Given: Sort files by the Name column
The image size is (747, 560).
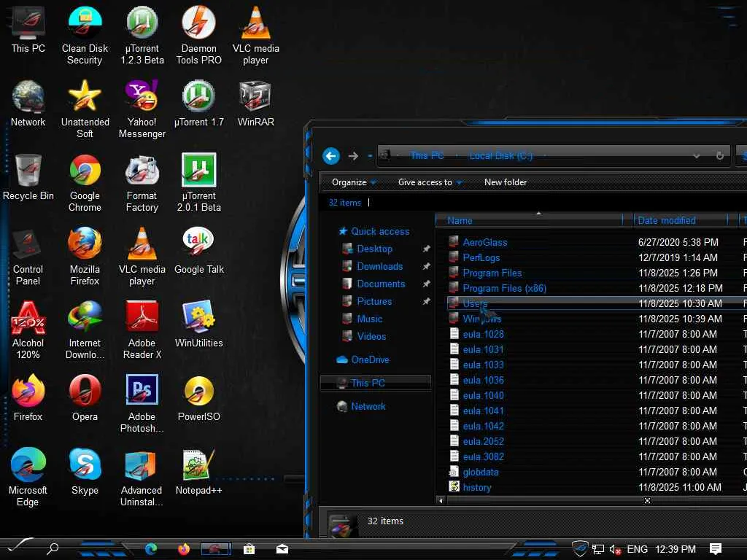Looking at the screenshot, I should coord(530,220).
